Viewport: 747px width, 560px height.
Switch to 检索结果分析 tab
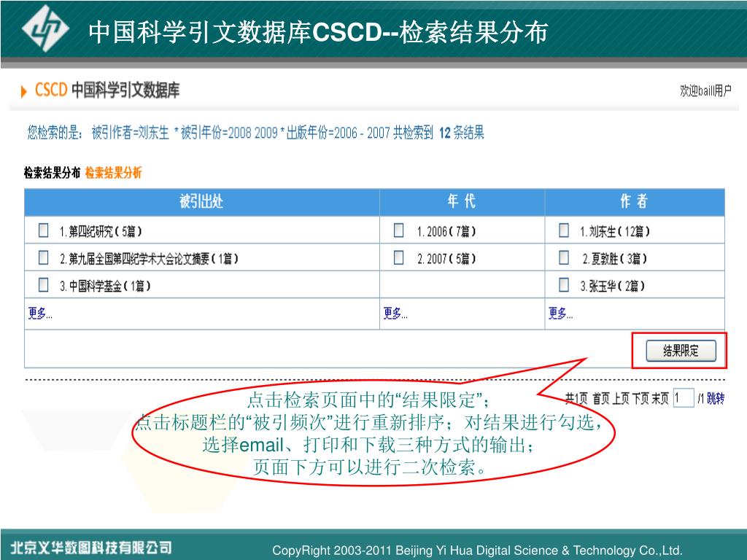tap(113, 172)
